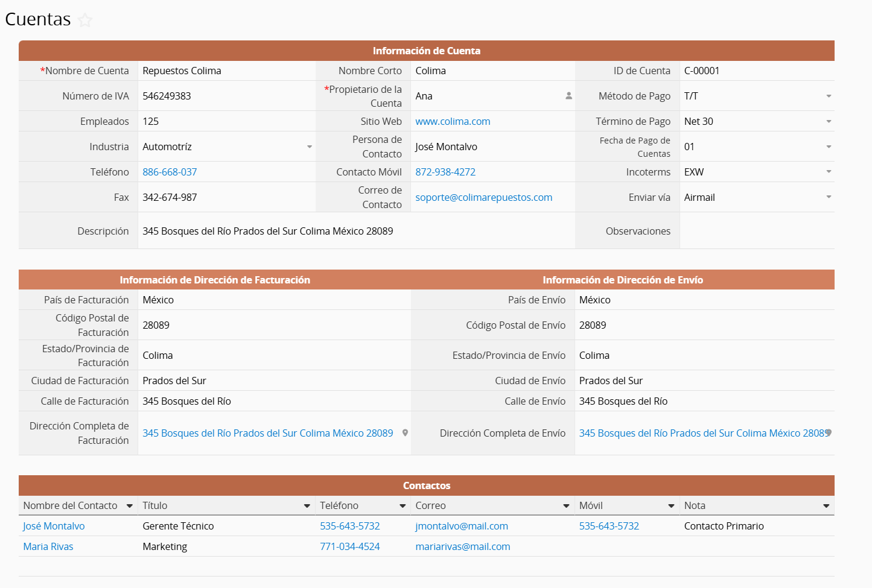Open the www.colima.com website link

[x=453, y=122]
